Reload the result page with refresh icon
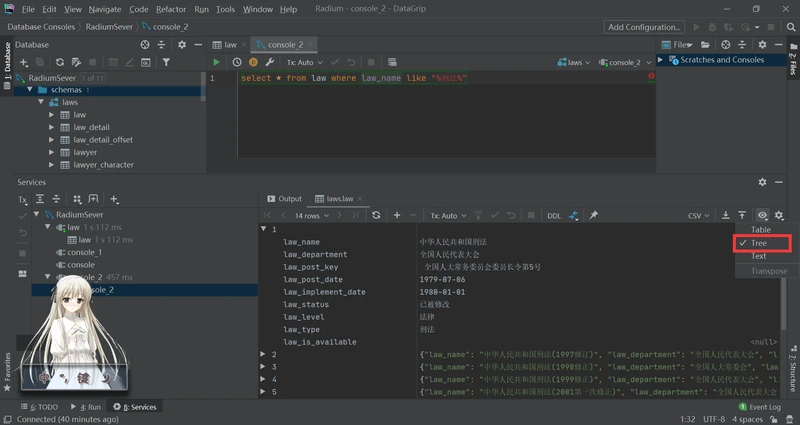800x425 pixels. click(376, 215)
